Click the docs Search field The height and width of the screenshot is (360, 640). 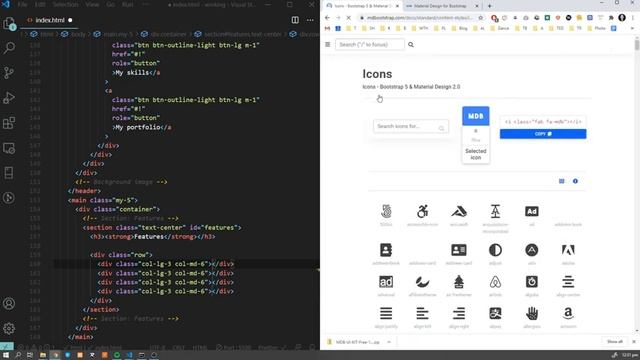370,44
